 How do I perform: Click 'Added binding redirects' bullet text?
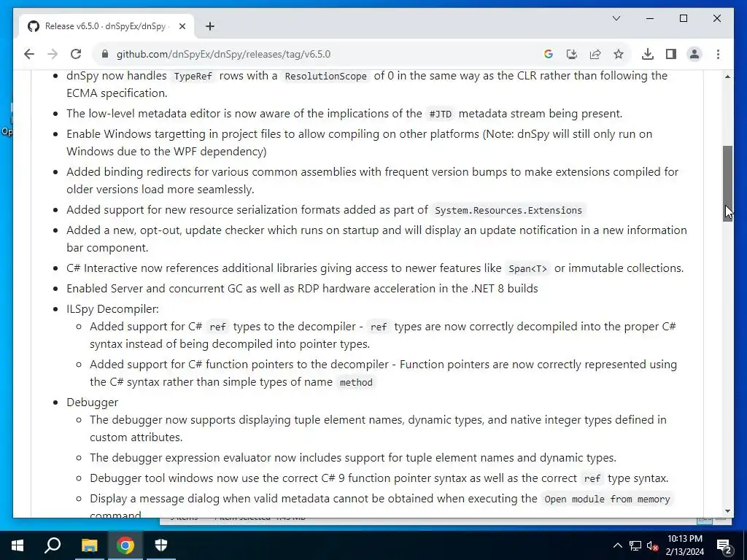[373, 181]
